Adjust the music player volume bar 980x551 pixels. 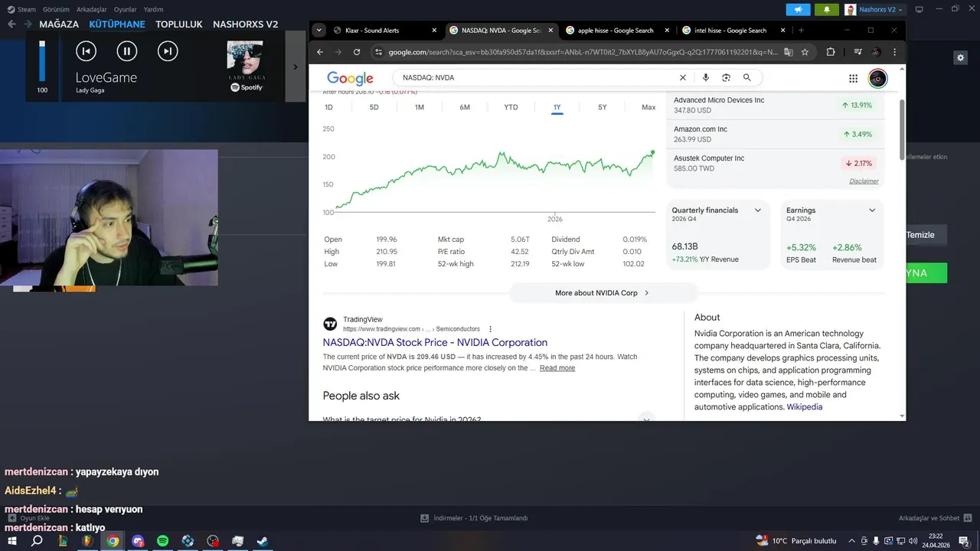tap(42, 61)
